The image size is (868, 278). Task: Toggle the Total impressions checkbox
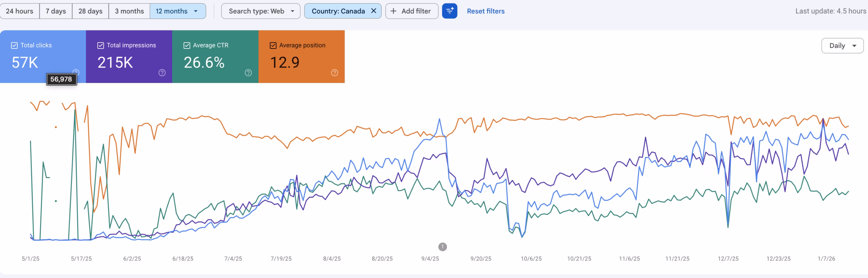[101, 45]
